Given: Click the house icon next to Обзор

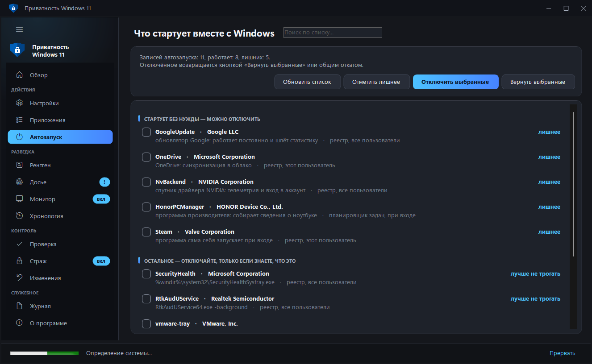Looking at the screenshot, I should click(19, 75).
